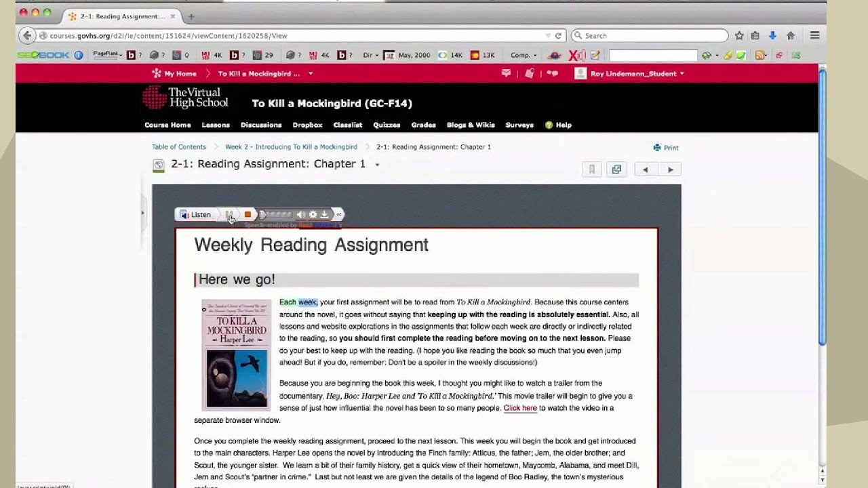Expand the course selector dropdown arrow
Screen dimensions: 868x488
coord(311,73)
